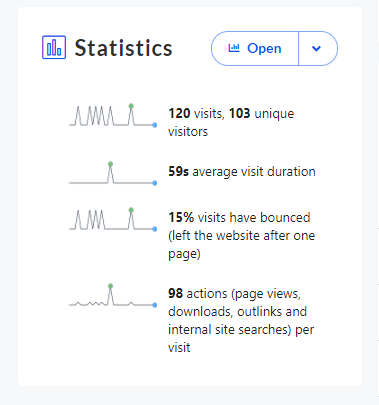Click blue end point on duration sparkline
379x405 pixels.
[155, 183]
